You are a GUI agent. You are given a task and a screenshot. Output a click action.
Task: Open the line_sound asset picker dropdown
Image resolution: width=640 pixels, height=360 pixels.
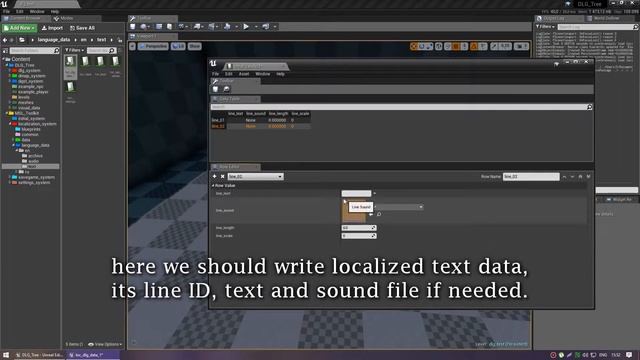(399, 207)
